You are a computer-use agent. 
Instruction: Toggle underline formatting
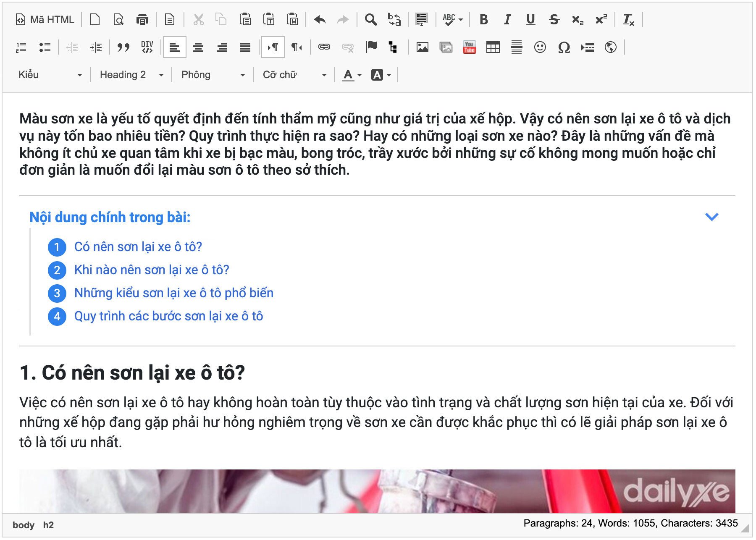[530, 20]
